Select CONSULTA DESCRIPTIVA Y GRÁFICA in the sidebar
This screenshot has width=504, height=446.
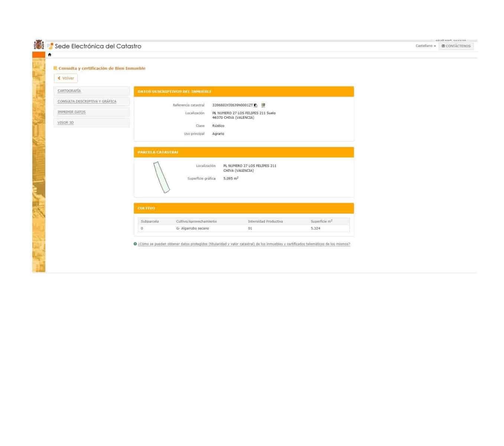(87, 101)
